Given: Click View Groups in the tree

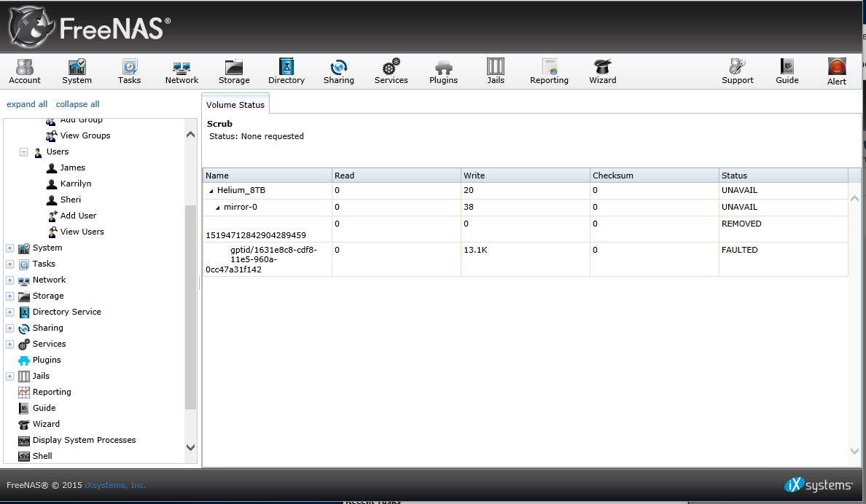Looking at the screenshot, I should pos(85,135).
